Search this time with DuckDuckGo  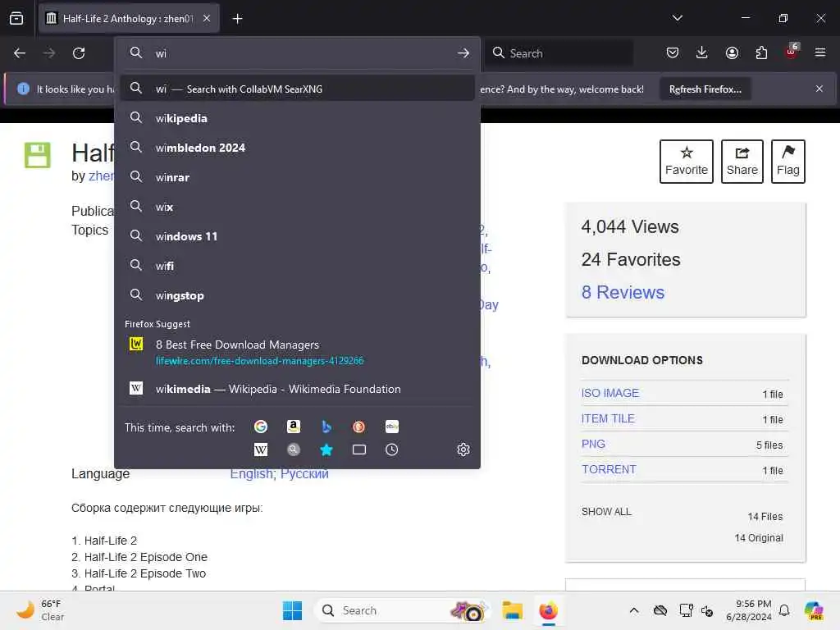pos(359,427)
